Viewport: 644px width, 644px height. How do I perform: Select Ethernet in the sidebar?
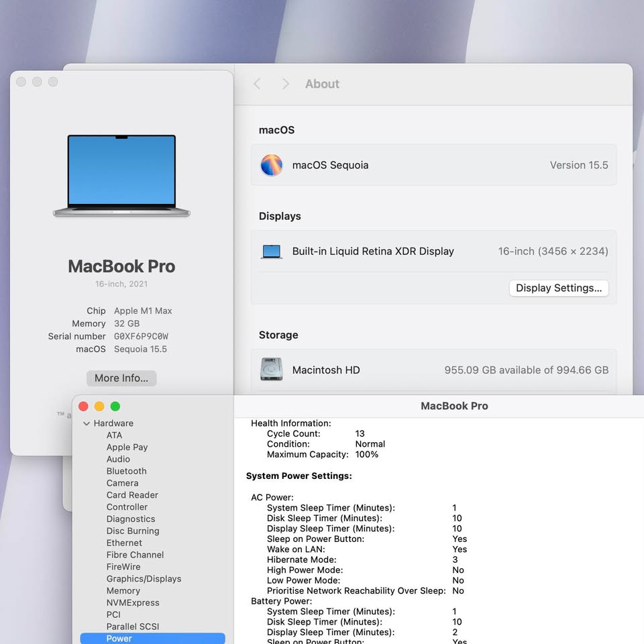124,543
